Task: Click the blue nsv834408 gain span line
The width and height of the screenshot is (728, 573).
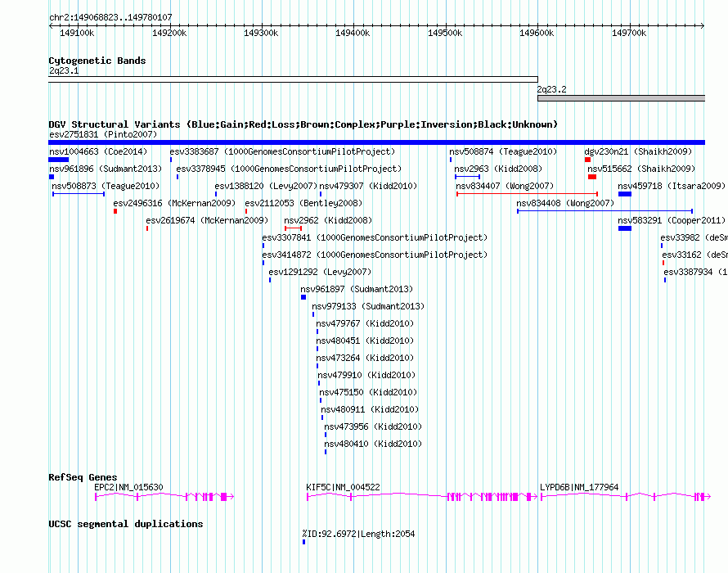Action: pyautogui.click(x=605, y=211)
